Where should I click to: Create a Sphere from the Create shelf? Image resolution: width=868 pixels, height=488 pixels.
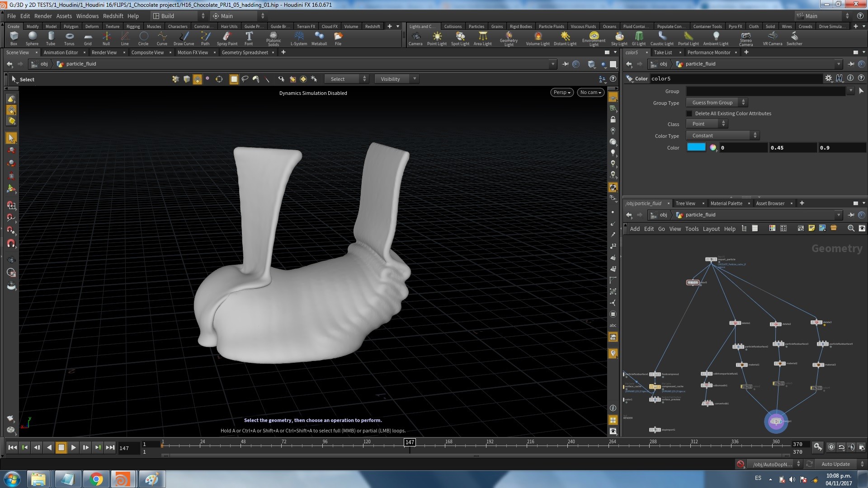point(32,38)
